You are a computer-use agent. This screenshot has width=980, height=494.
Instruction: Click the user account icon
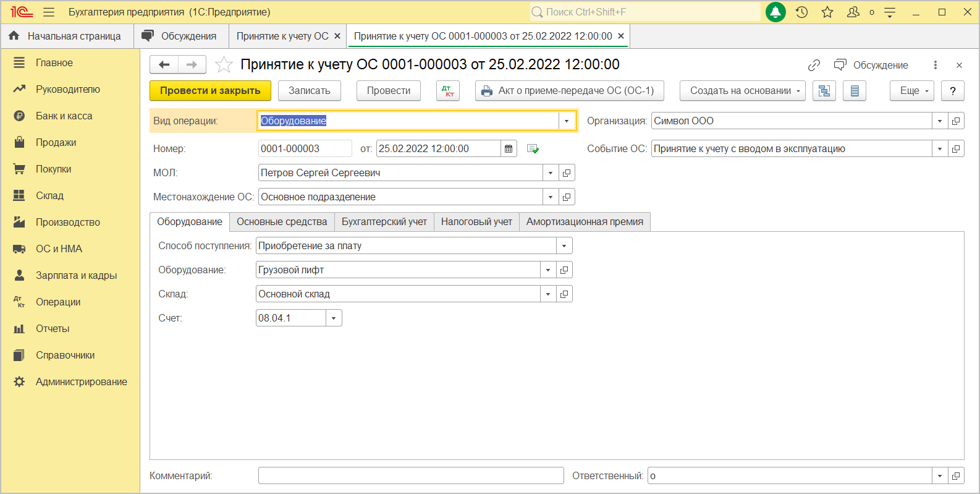click(853, 12)
